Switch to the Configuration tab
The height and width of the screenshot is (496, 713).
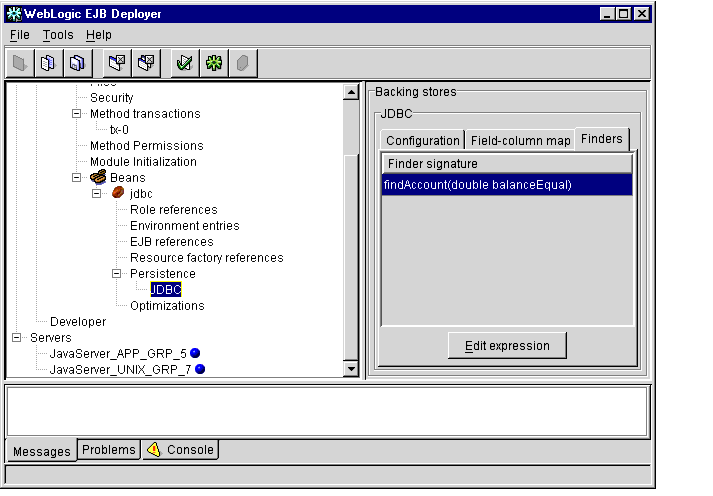422,140
